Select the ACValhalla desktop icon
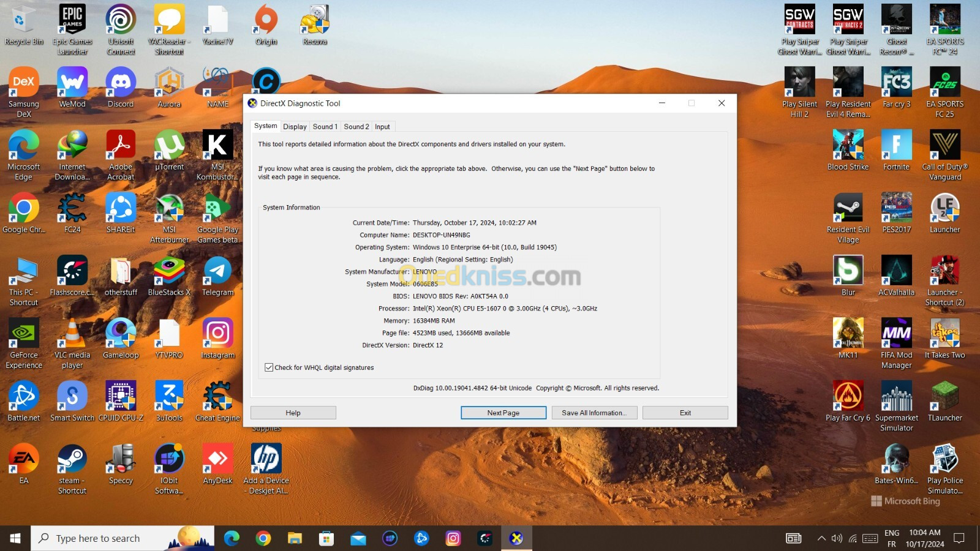This screenshot has height=551, width=980. (896, 275)
